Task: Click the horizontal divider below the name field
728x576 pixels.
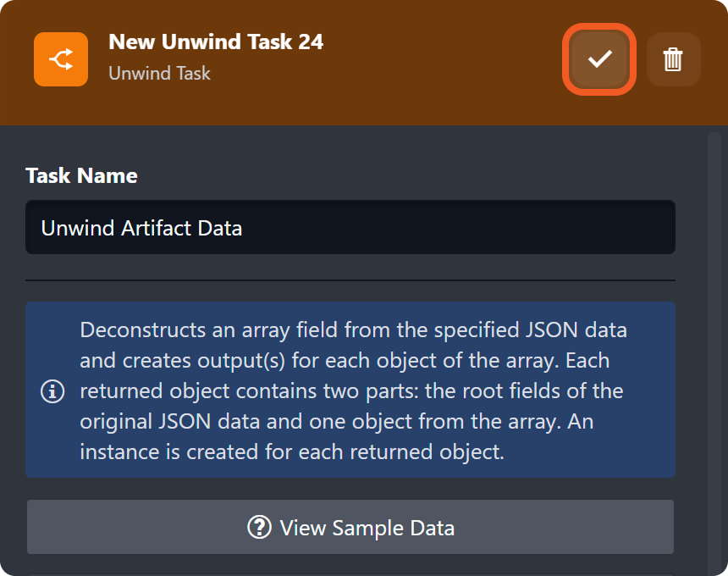Action: pyautogui.click(x=350, y=280)
